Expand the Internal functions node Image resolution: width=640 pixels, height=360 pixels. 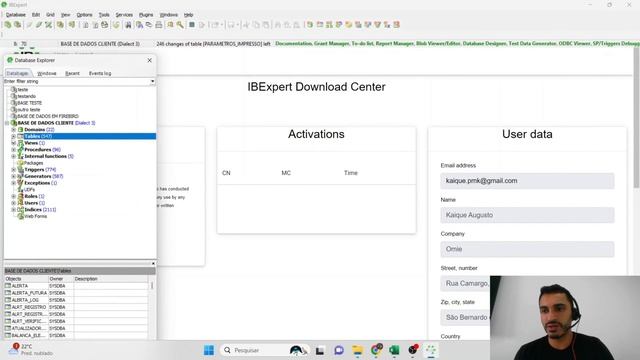point(13,156)
